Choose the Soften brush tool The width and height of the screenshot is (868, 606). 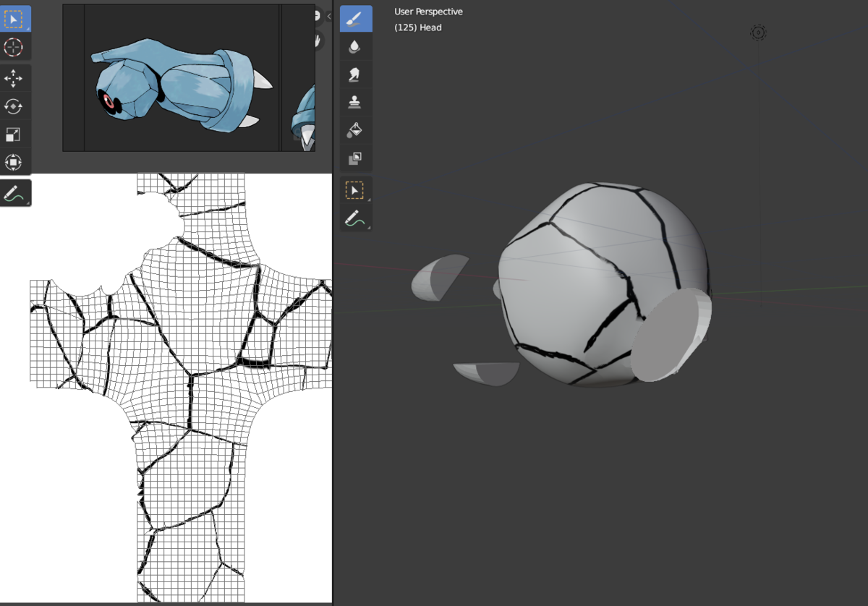[x=356, y=47]
